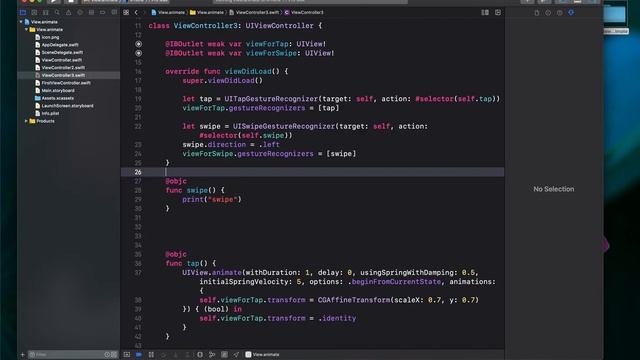
Task: Toggle the recent files filter
Action: pos(107,354)
